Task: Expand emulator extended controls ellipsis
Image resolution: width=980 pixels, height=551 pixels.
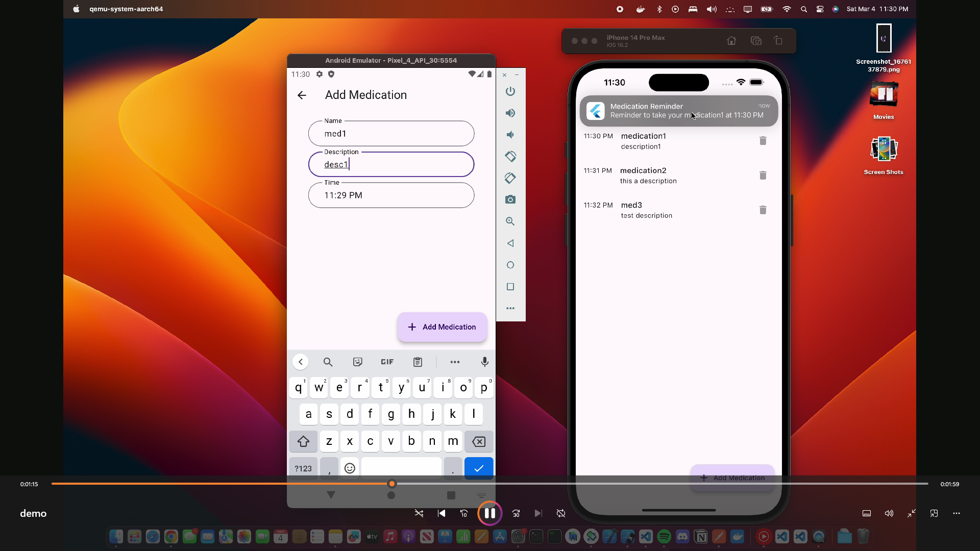Action: pos(510,308)
